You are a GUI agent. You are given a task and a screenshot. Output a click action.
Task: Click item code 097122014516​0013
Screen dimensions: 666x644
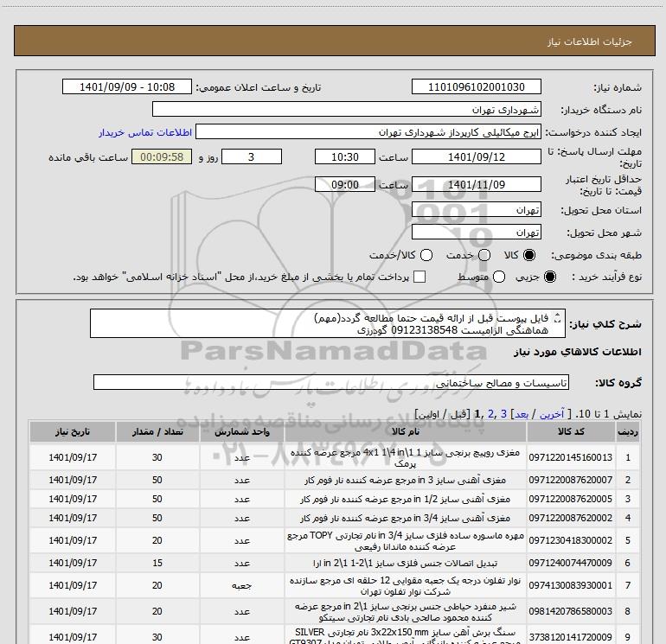[571, 457]
